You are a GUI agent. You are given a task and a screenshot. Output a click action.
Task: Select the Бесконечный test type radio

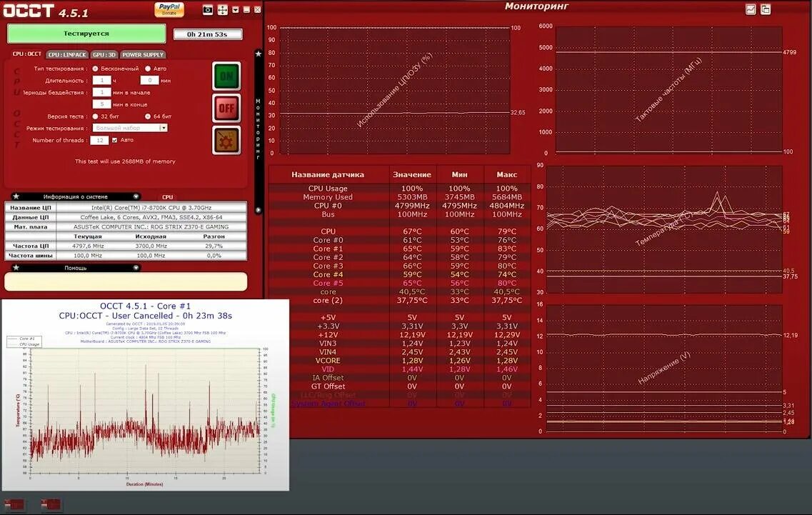(x=95, y=69)
